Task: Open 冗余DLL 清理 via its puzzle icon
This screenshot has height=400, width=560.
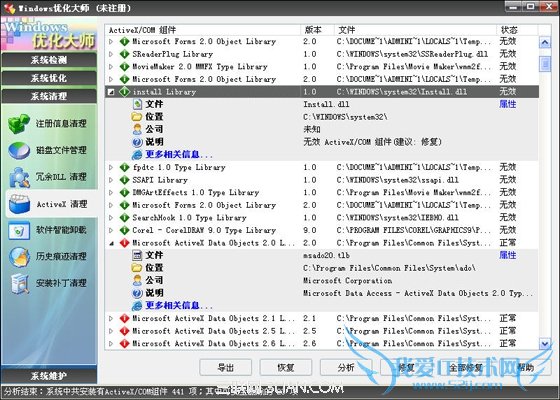Action: click(19, 177)
